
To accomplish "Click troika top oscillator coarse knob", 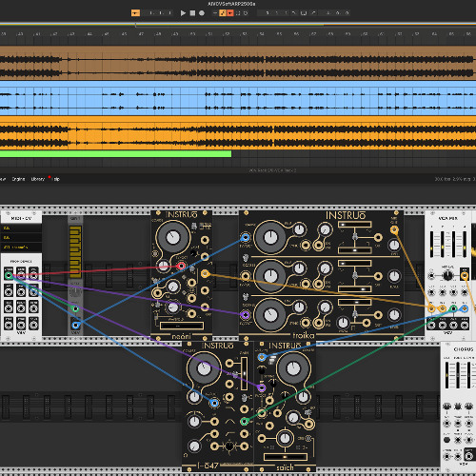I will click(270, 237).
